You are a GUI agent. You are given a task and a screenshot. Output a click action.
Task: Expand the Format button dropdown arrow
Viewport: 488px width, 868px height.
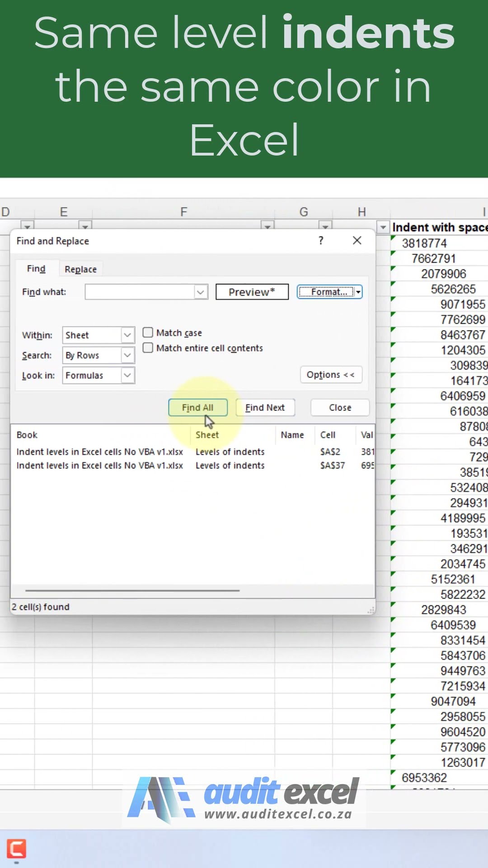[359, 292]
